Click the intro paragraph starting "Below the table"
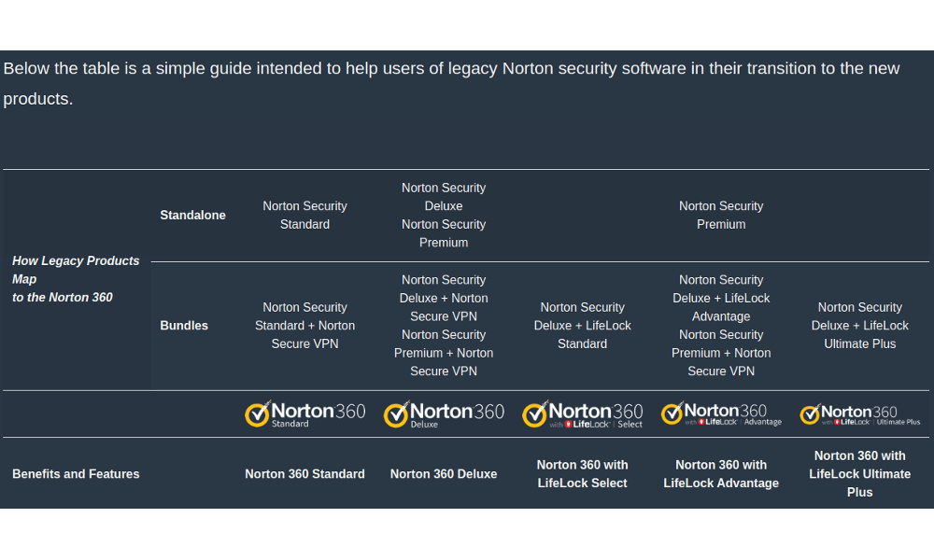Viewport: 934px width, 560px height. tap(451, 83)
